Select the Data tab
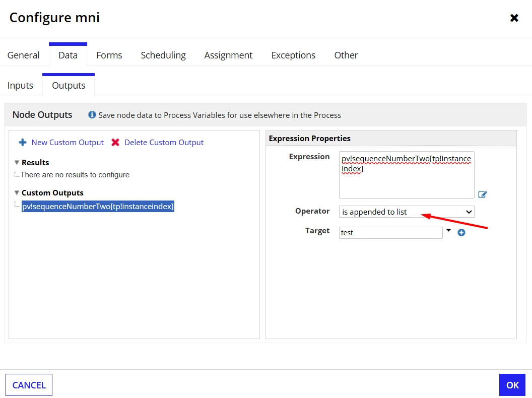This screenshot has height=398, width=532. [68, 55]
